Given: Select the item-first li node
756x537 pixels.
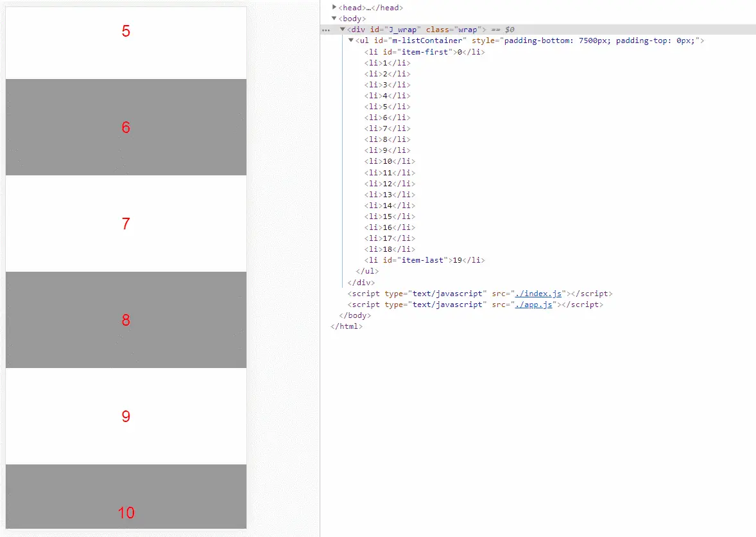Looking at the screenshot, I should pyautogui.click(x=424, y=51).
